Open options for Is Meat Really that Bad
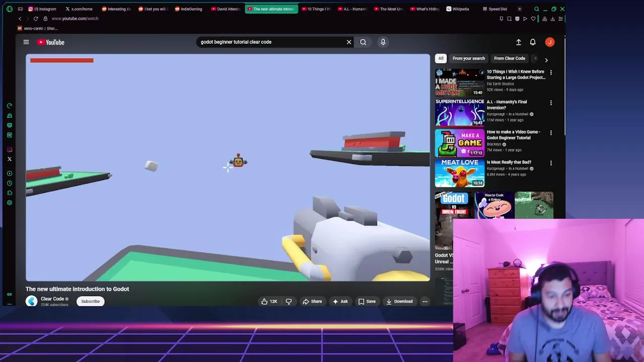Screen dimensions: 644x362 [551, 163]
